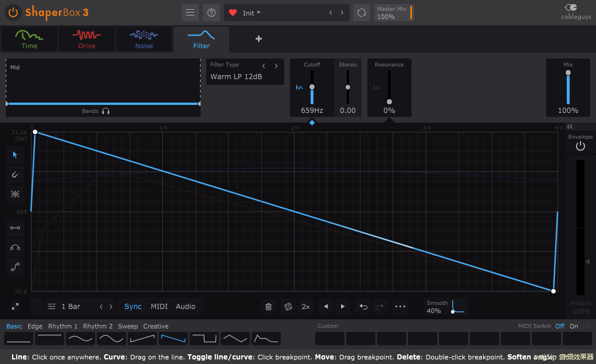Collapse the Envelope panel double chevron
Screen dimensions: 596x364
[570, 127]
